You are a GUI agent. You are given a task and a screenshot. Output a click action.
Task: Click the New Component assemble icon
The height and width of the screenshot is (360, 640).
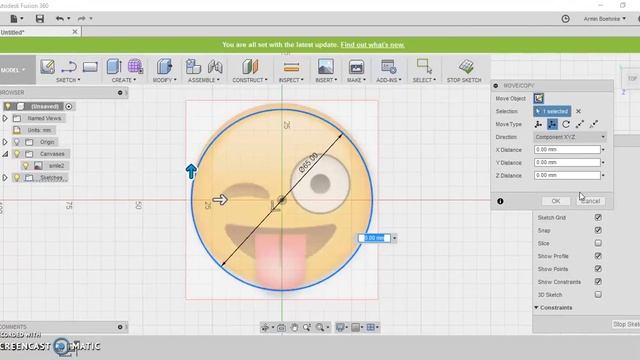click(193, 66)
